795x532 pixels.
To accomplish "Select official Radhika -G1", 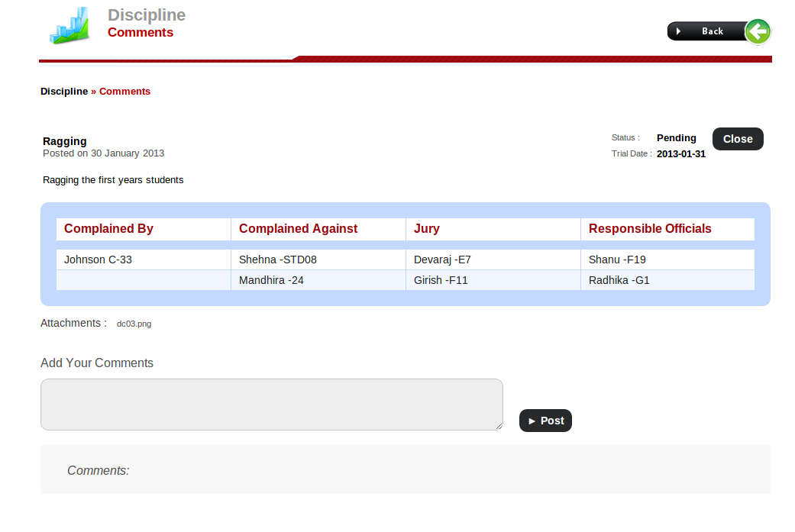I will point(619,280).
